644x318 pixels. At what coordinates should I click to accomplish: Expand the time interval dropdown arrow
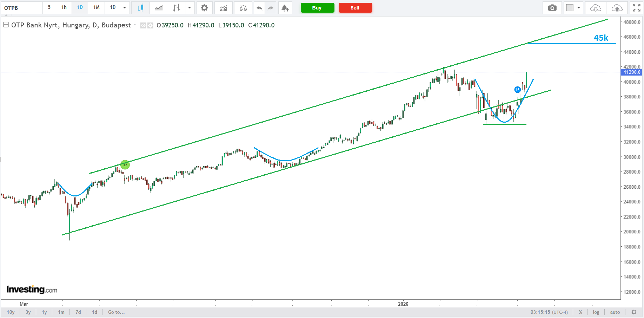pos(125,8)
